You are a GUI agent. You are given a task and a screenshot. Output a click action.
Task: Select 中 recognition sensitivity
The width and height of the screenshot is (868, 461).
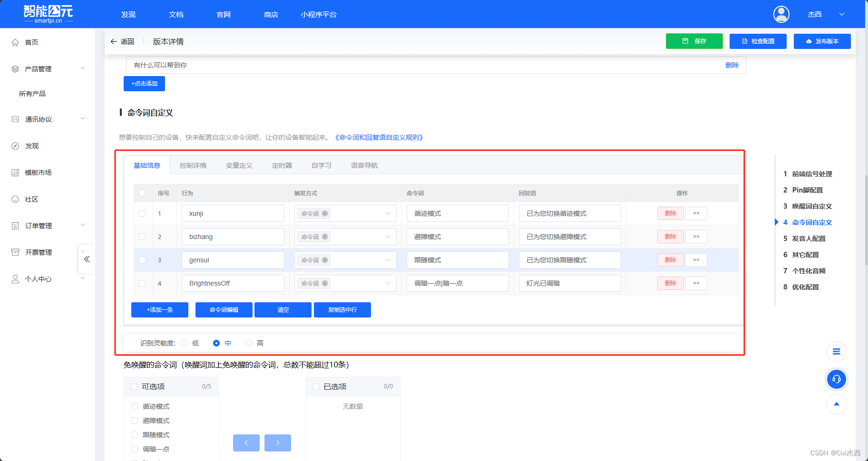pos(216,343)
